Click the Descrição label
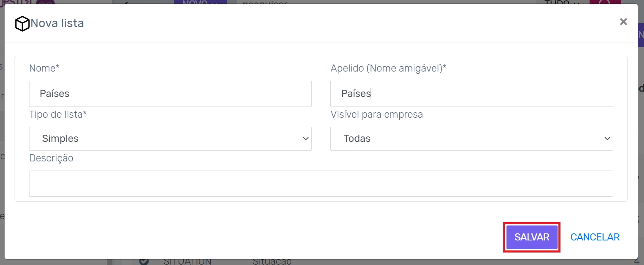 tap(51, 158)
